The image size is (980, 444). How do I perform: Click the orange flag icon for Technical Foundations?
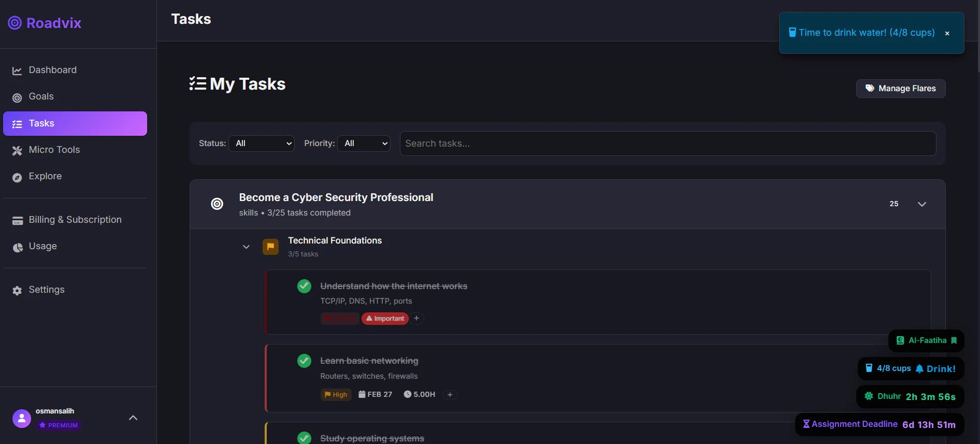pos(270,247)
